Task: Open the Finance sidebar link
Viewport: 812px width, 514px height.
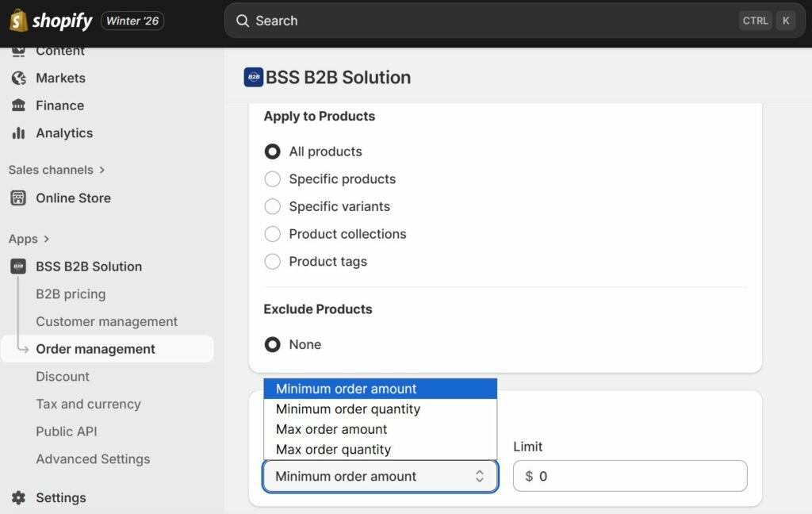Action: pos(60,105)
